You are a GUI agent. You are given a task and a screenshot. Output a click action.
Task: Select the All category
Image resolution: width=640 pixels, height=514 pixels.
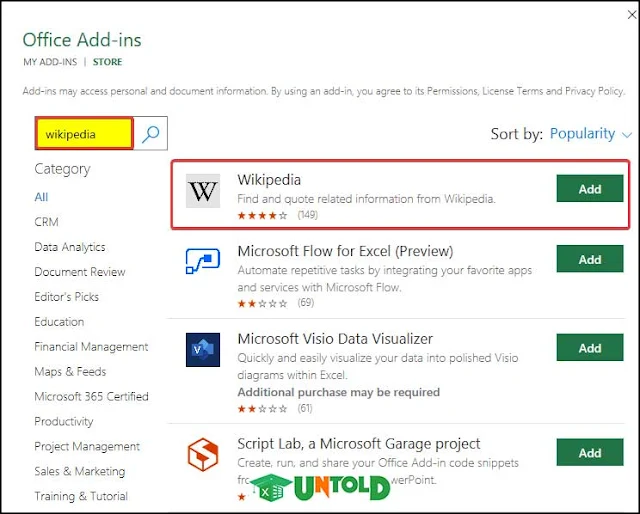pyautogui.click(x=41, y=197)
